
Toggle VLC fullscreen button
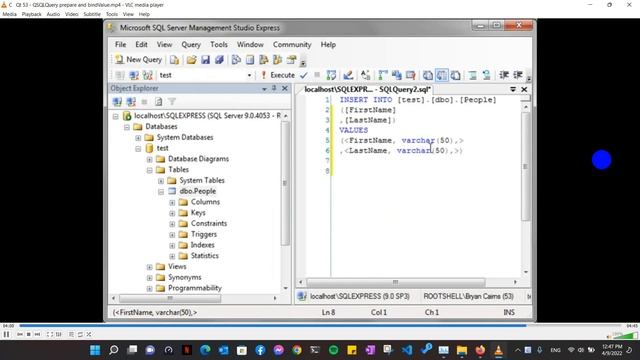pyautogui.click(x=49, y=334)
